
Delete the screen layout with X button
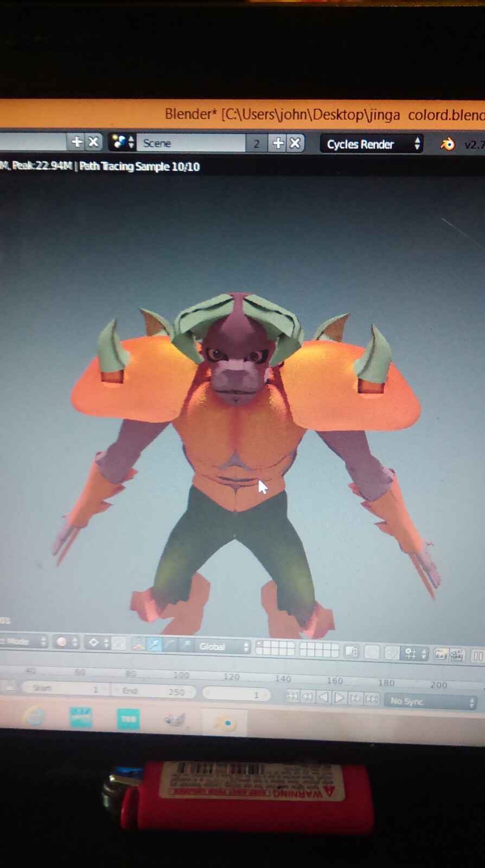93,142
